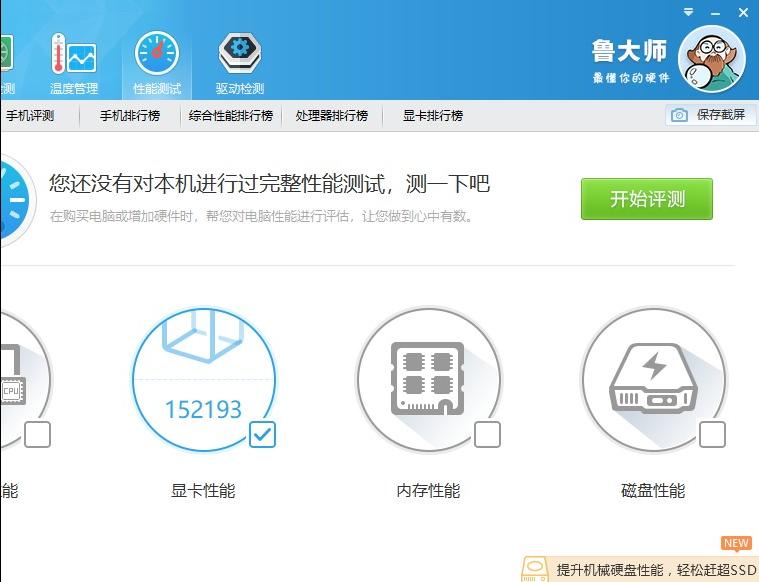Click the hard disk icon in promotion banner

click(x=535, y=570)
